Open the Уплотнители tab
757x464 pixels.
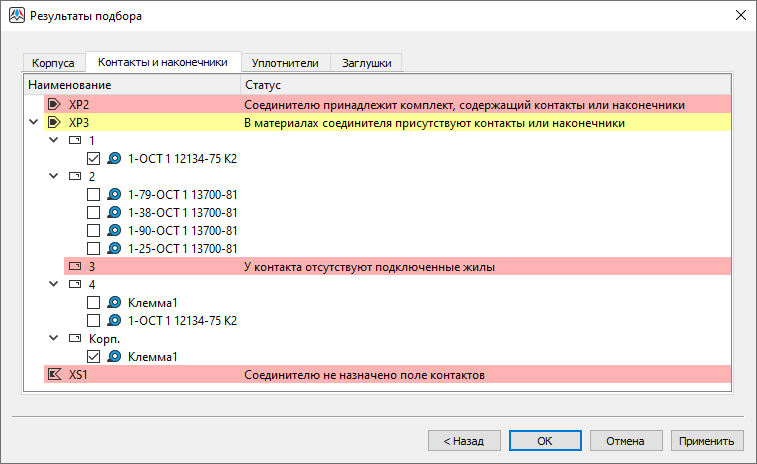[x=285, y=63]
